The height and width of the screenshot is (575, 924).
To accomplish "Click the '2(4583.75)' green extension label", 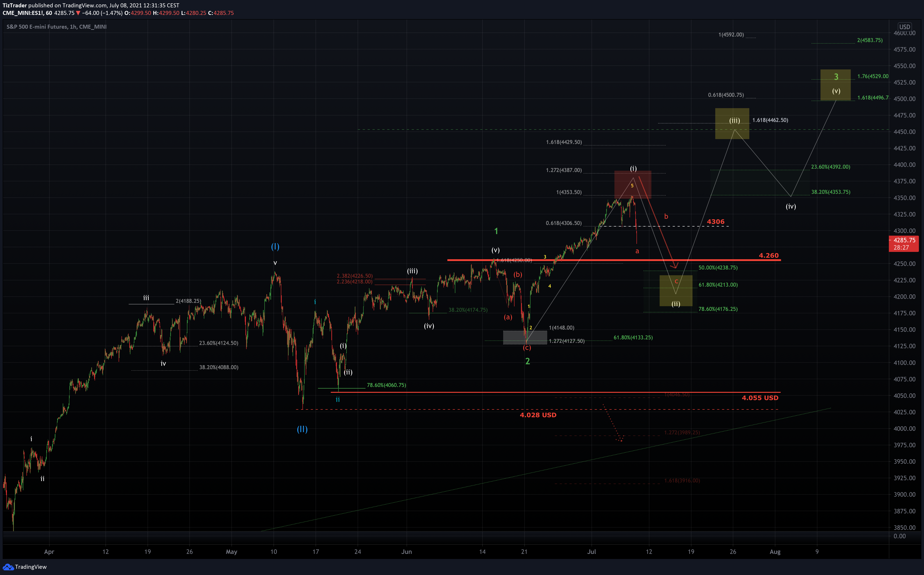I will tap(870, 40).
